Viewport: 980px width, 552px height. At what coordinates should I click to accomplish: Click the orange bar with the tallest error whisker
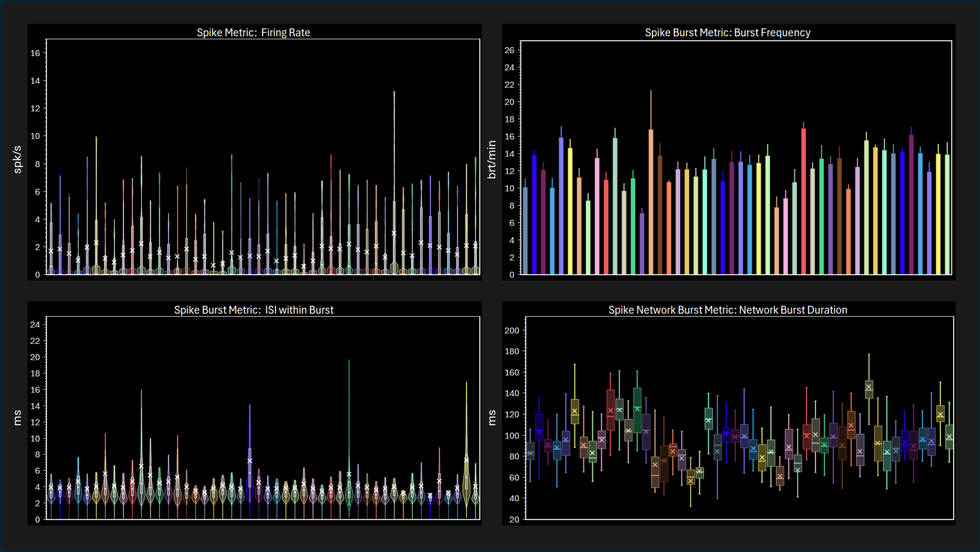[x=651, y=202]
